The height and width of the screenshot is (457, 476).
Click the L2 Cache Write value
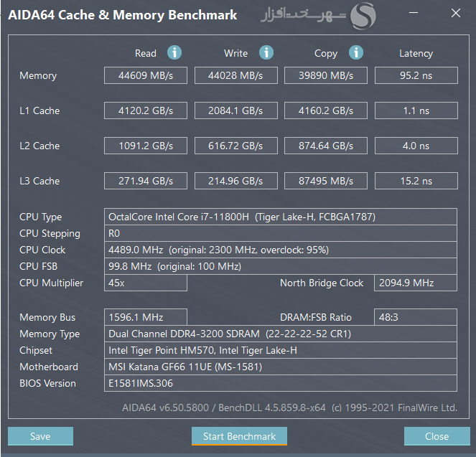(x=235, y=146)
